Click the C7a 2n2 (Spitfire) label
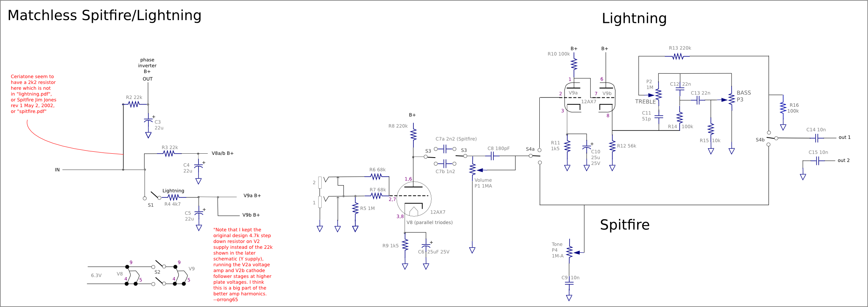 [x=456, y=139]
